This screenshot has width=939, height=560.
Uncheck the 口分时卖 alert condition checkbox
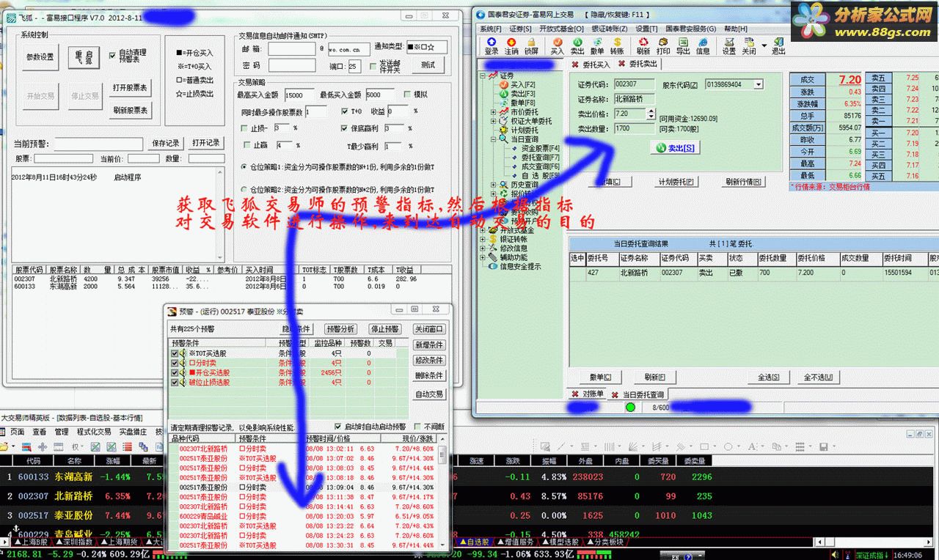[x=175, y=363]
